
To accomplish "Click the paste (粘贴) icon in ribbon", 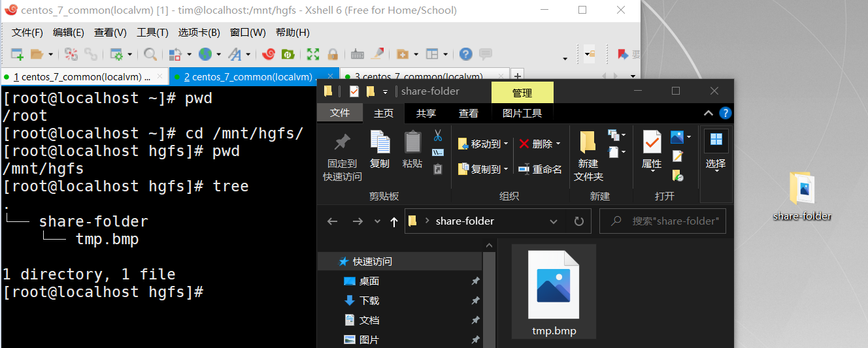I will click(x=412, y=150).
